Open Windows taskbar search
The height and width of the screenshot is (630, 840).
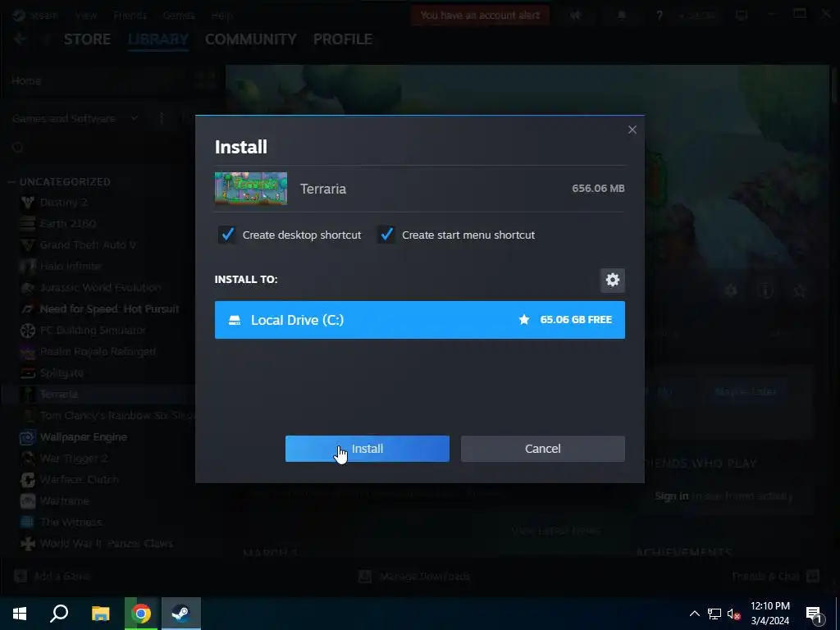pos(59,614)
